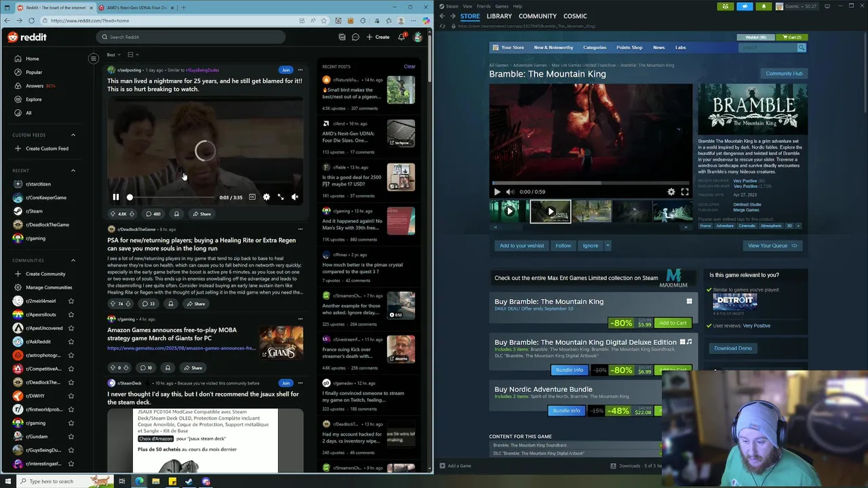
Task: Click the Reddit logo in the header
Action: (27, 37)
